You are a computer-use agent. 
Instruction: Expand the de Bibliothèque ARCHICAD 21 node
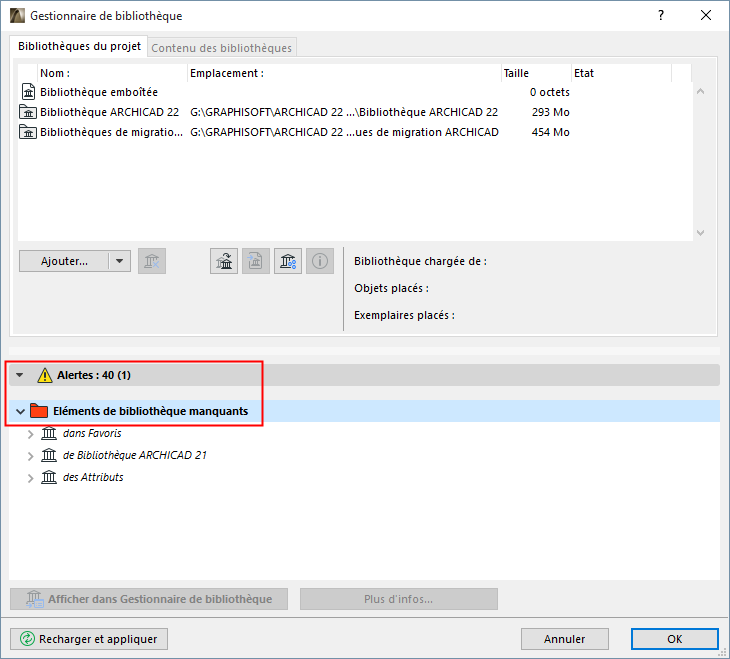pyautogui.click(x=30, y=456)
